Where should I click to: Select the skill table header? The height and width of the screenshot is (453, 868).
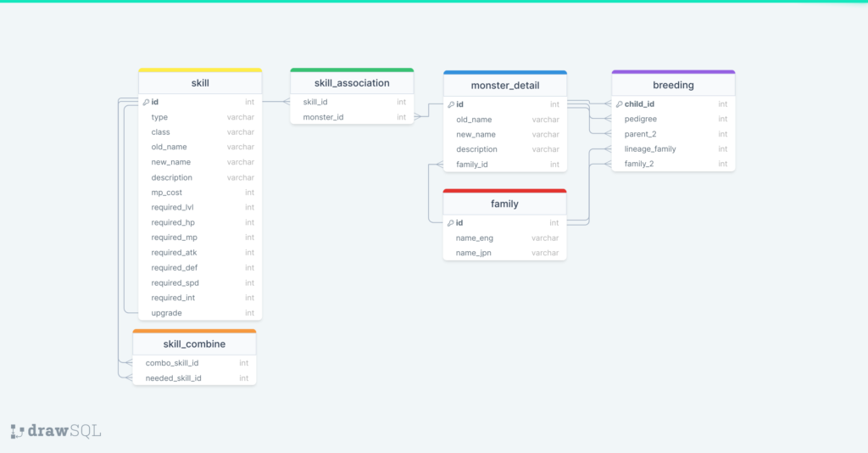(200, 83)
